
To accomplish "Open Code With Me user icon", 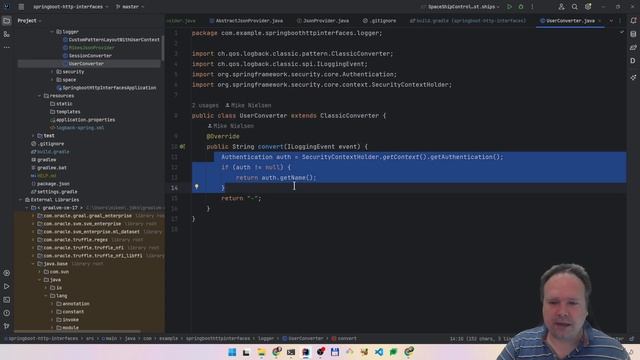I will [561, 7].
